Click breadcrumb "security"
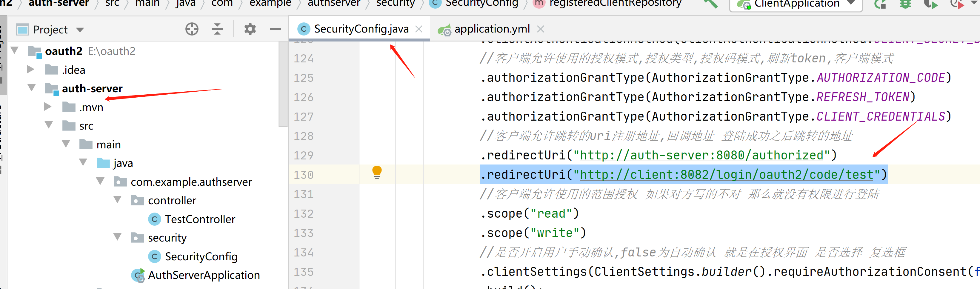Image resolution: width=980 pixels, height=289 pixels. click(395, 4)
